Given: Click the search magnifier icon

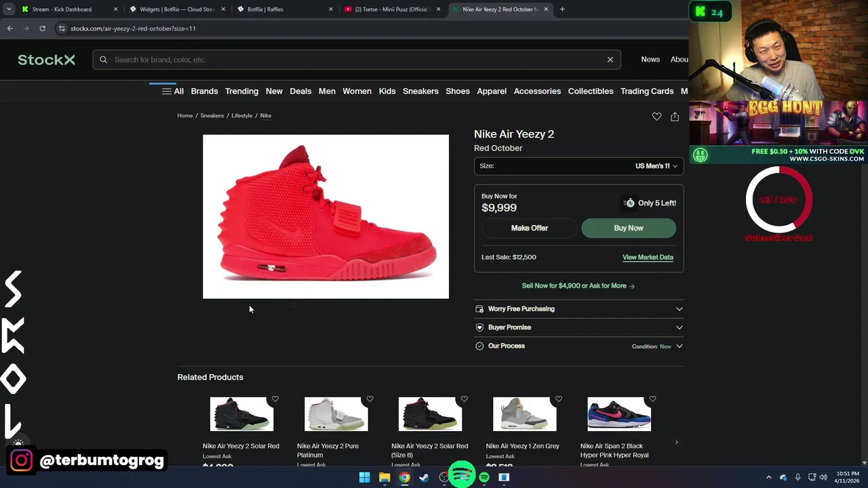Looking at the screenshot, I should pyautogui.click(x=103, y=60).
